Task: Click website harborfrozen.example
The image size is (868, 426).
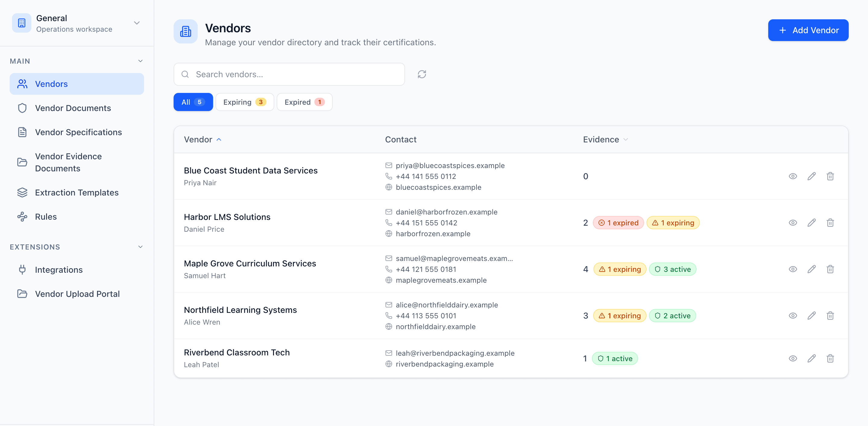Action: coord(433,234)
